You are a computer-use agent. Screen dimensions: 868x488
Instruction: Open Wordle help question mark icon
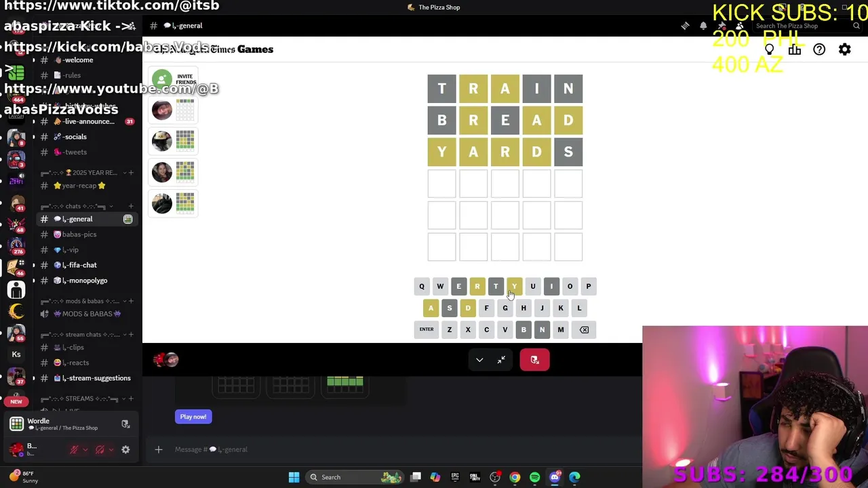tap(819, 49)
